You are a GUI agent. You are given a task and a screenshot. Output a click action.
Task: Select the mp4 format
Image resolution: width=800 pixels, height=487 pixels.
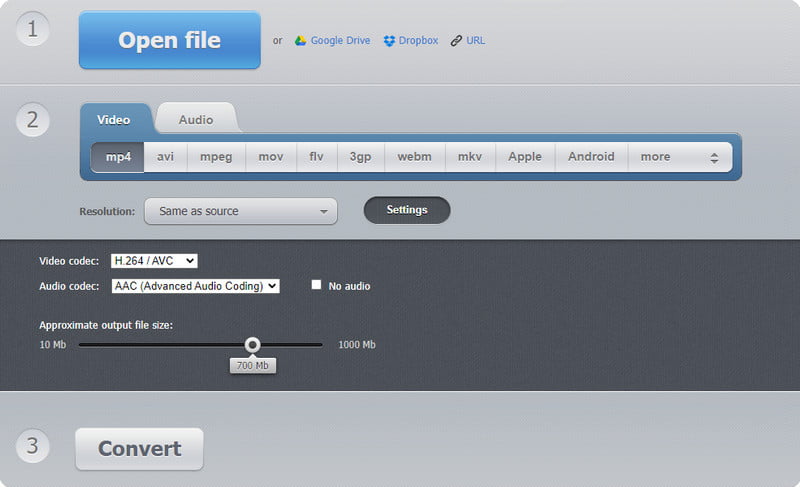pos(118,157)
